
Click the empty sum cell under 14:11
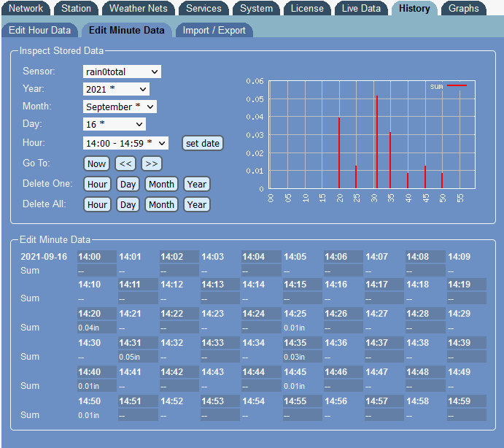click(x=138, y=298)
